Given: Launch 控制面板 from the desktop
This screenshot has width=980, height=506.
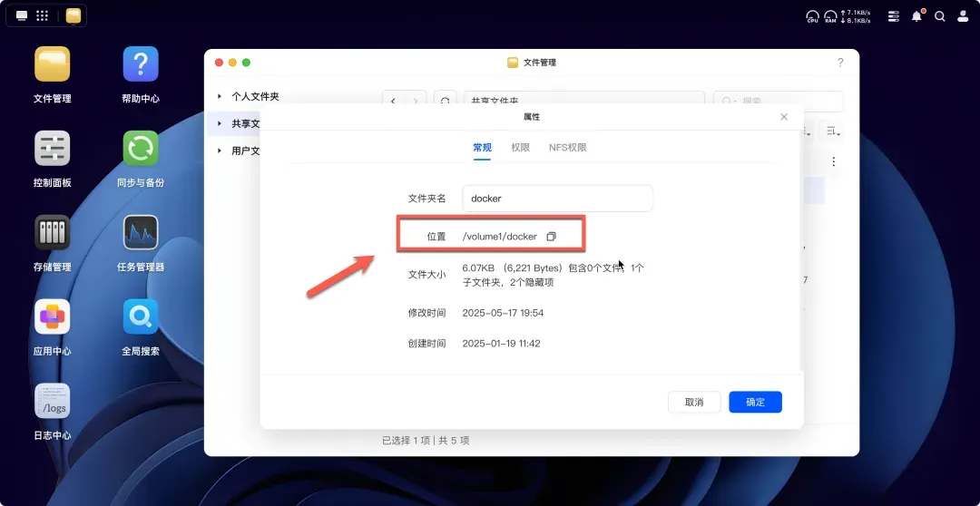Looking at the screenshot, I should [x=53, y=148].
